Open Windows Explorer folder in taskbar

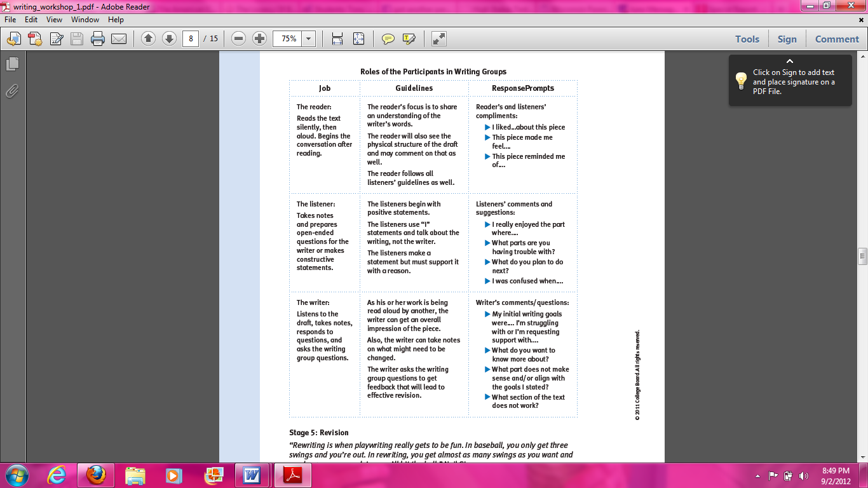tap(135, 475)
